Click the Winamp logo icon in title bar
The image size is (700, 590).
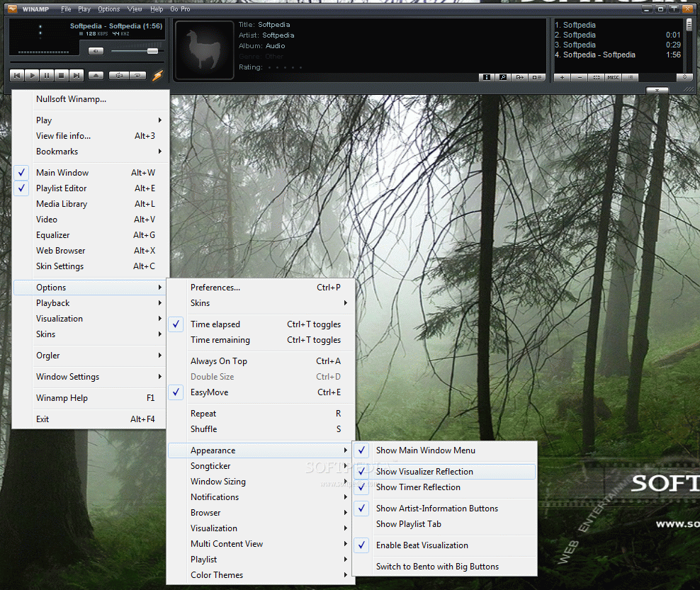tap(12, 9)
